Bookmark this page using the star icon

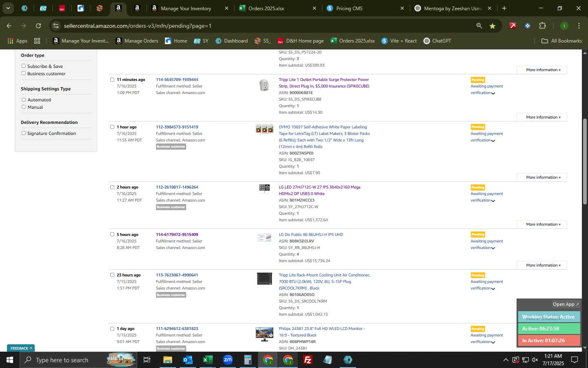(x=492, y=26)
